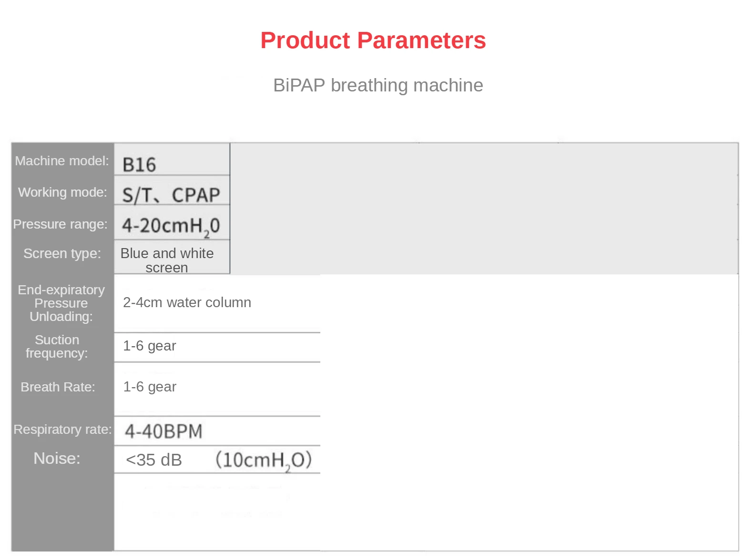Click End-expiratory Pressure Unloading label

click(x=61, y=303)
